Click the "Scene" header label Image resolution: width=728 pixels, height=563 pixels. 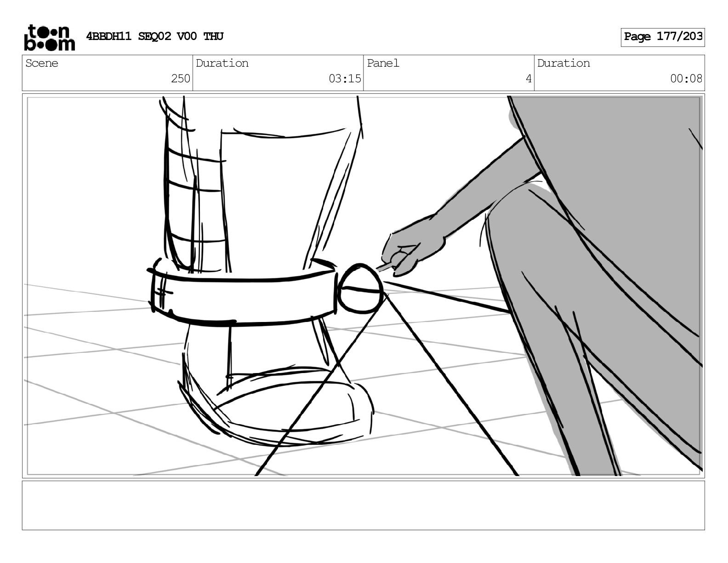point(42,63)
